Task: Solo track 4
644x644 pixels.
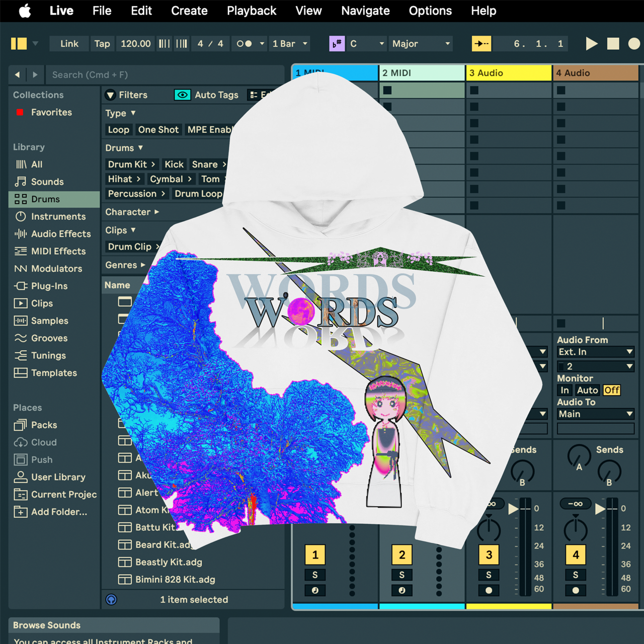Action: click(576, 575)
